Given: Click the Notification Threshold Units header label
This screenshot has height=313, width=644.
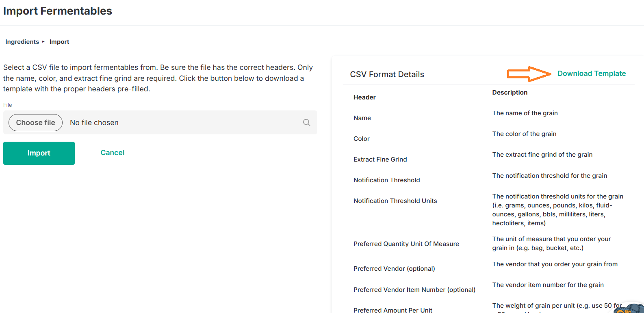Looking at the screenshot, I should coord(395,201).
